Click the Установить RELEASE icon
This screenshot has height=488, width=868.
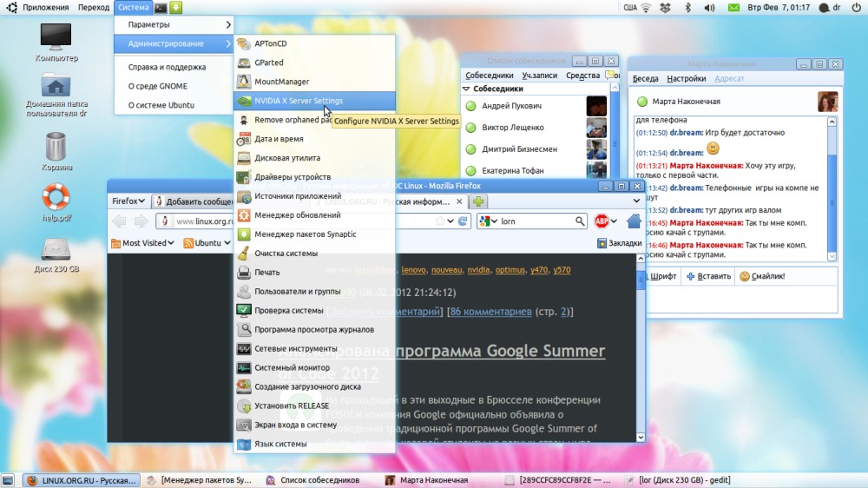coord(244,406)
